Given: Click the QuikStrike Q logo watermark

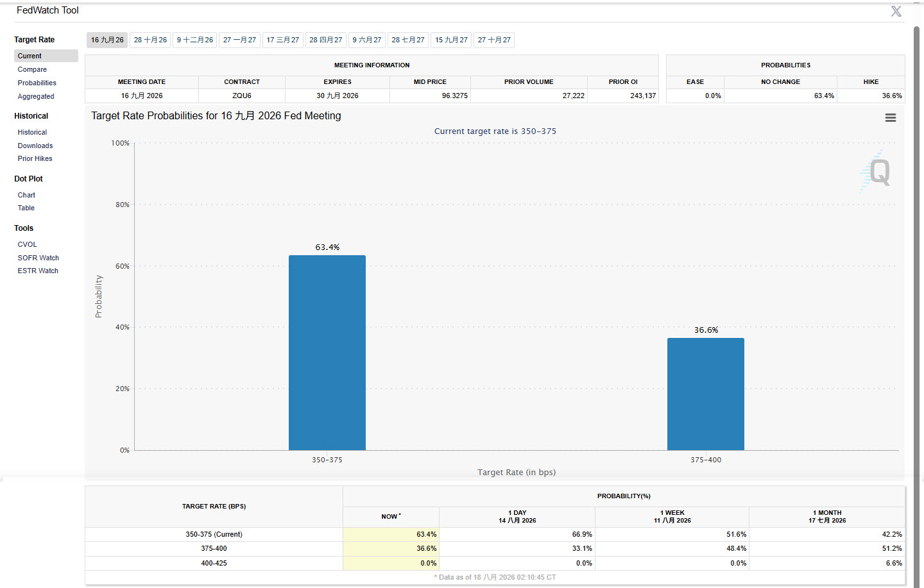Looking at the screenshot, I should [x=876, y=171].
